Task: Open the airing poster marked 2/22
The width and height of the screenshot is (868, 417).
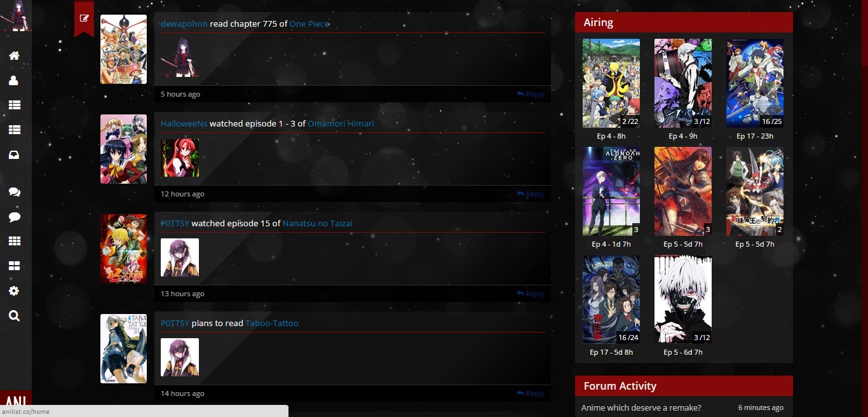Action: (x=611, y=83)
